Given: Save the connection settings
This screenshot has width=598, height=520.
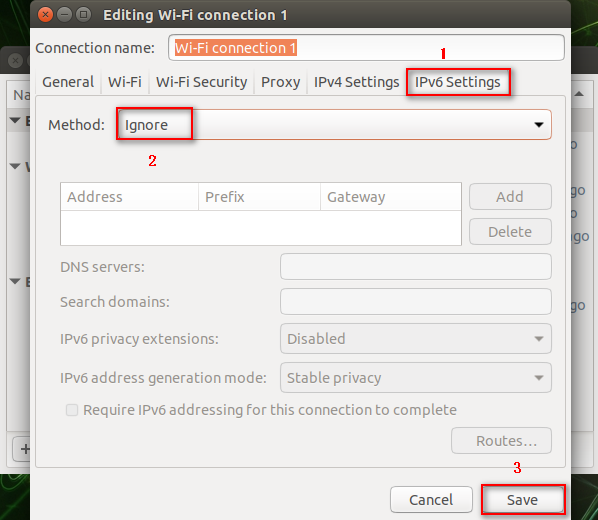Looking at the screenshot, I should [x=522, y=500].
